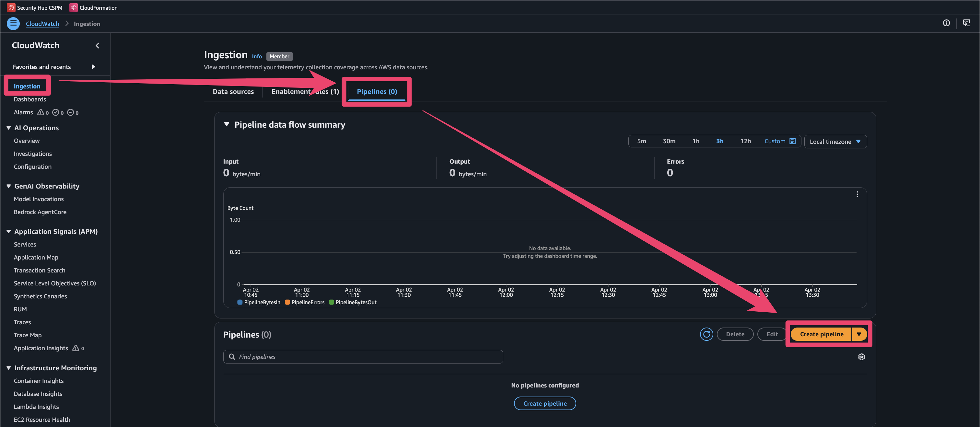Collapse the Application Signals (APM) section

[8, 231]
